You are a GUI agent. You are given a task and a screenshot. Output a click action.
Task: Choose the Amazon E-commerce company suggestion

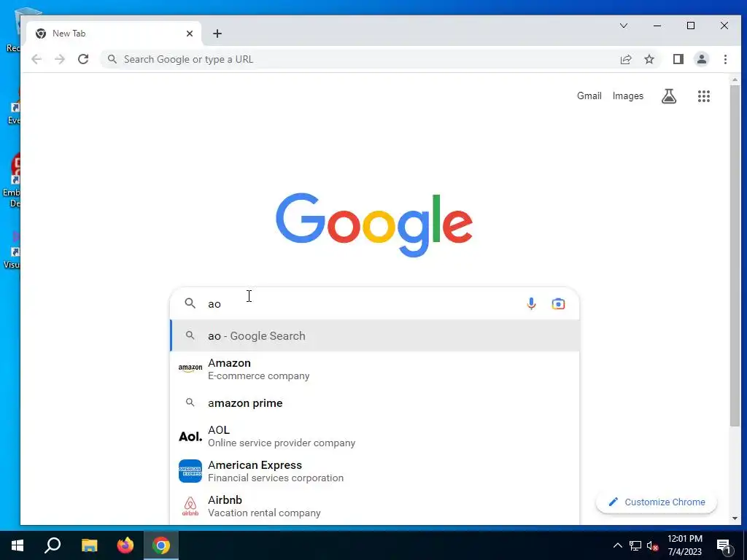tap(375, 369)
